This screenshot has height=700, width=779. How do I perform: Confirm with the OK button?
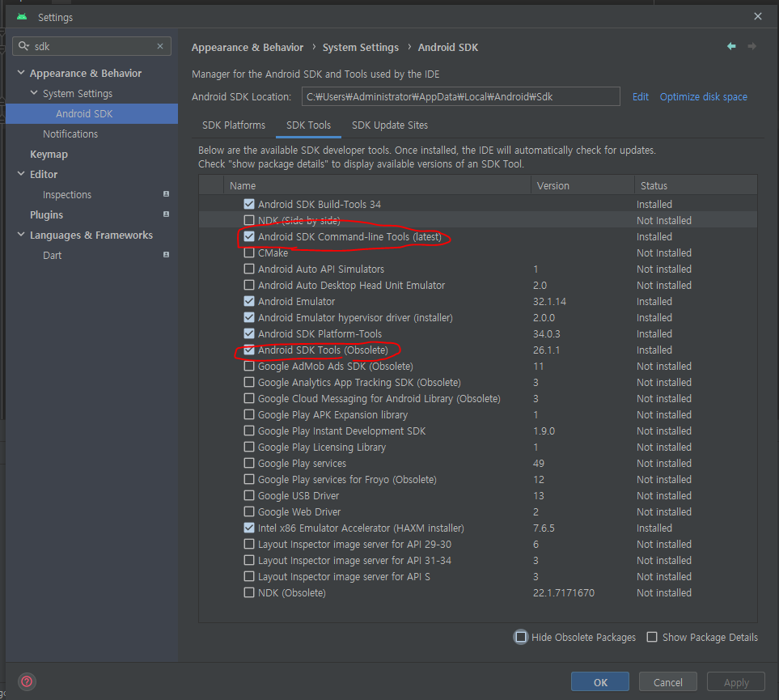pos(600,682)
